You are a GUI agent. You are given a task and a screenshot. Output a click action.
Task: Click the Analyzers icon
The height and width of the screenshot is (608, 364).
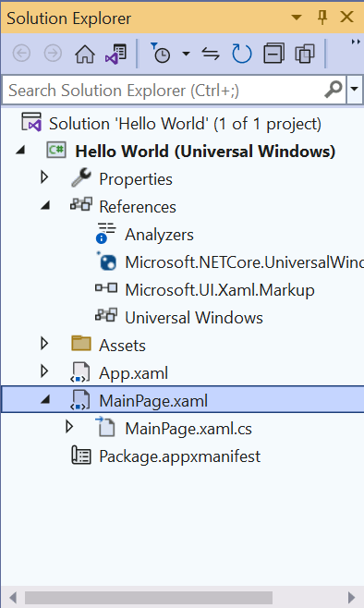point(106,233)
